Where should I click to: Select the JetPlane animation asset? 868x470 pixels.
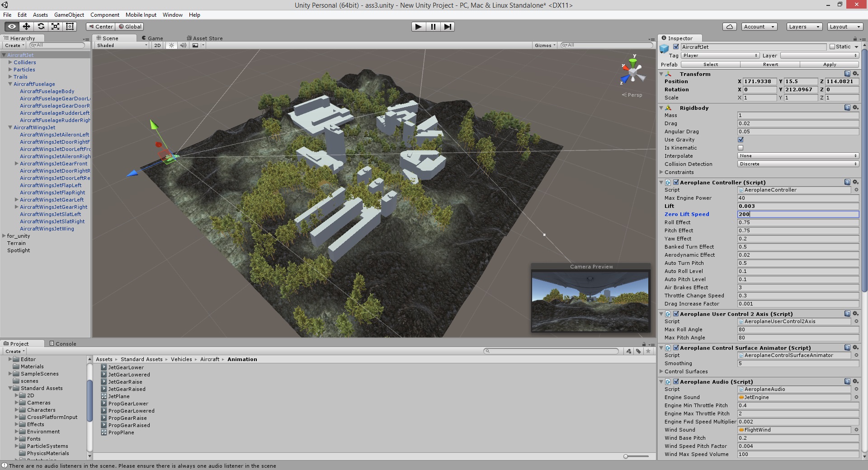(x=118, y=396)
